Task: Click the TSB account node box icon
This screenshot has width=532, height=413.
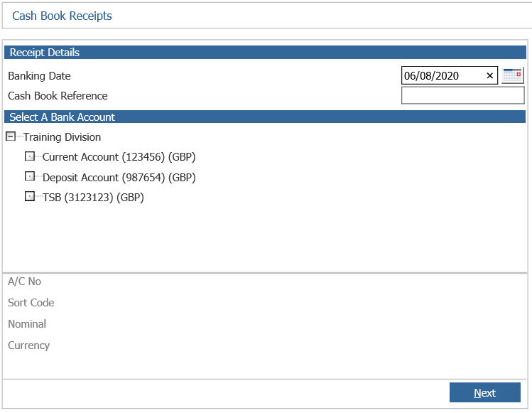Action: coord(30,196)
